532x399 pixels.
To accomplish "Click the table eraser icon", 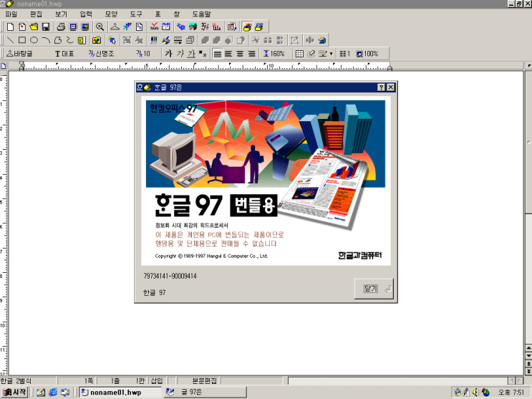I will tap(311, 54).
